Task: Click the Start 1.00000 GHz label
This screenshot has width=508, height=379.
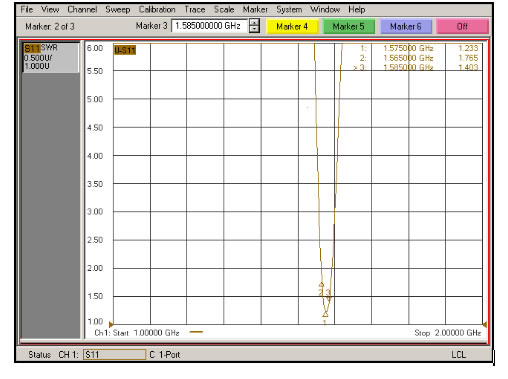Action: pos(146,333)
